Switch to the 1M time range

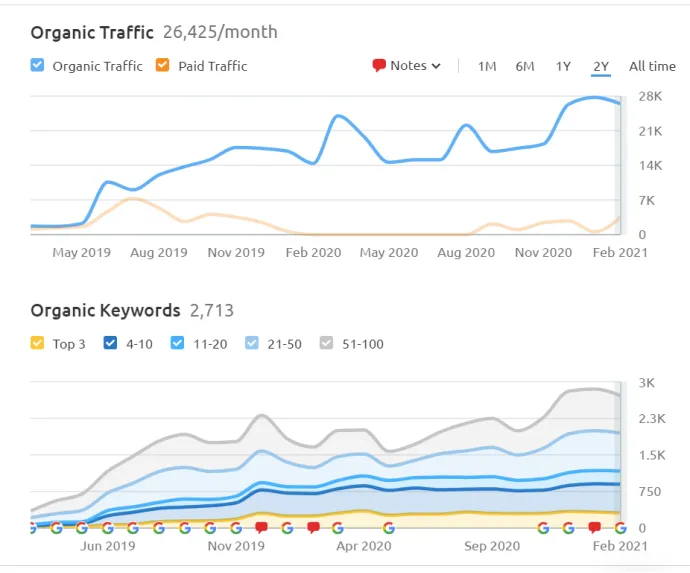[487, 66]
